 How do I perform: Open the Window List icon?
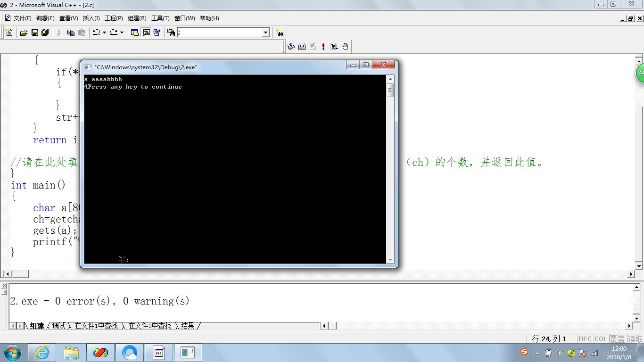coord(157,33)
